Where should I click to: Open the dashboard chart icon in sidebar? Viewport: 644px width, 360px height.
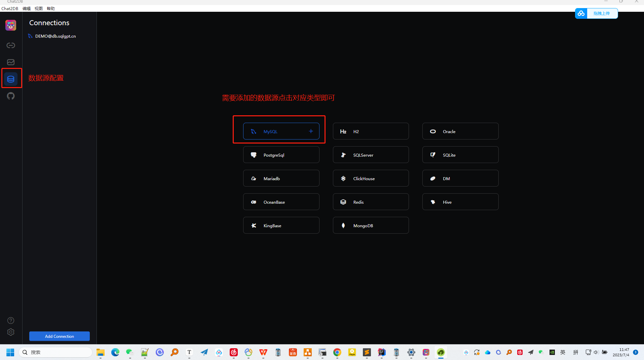[x=11, y=62]
